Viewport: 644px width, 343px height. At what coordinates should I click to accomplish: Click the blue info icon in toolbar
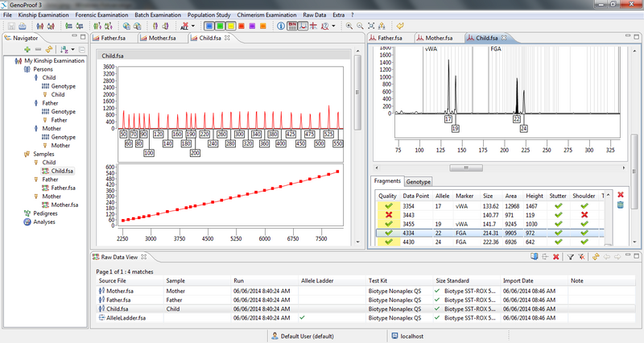(x=280, y=26)
